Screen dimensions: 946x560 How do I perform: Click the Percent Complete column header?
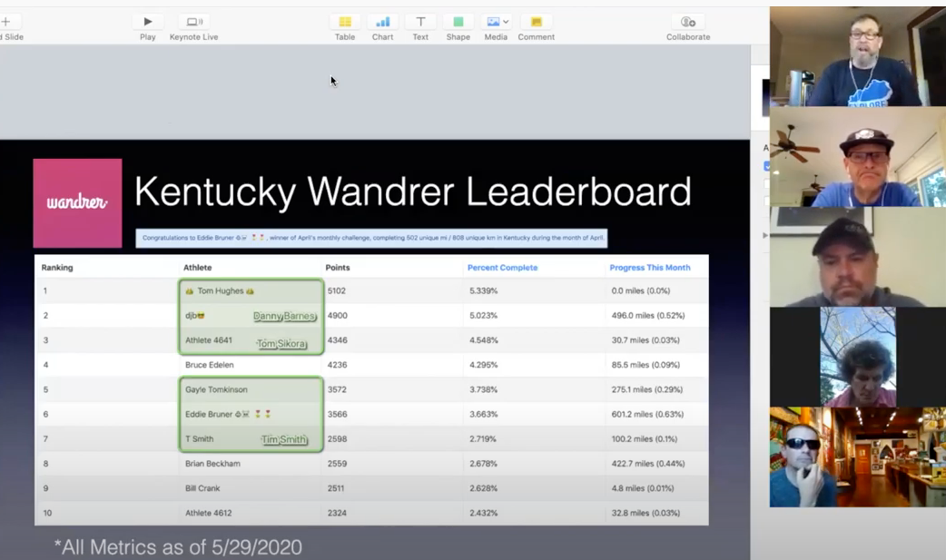tap(502, 268)
